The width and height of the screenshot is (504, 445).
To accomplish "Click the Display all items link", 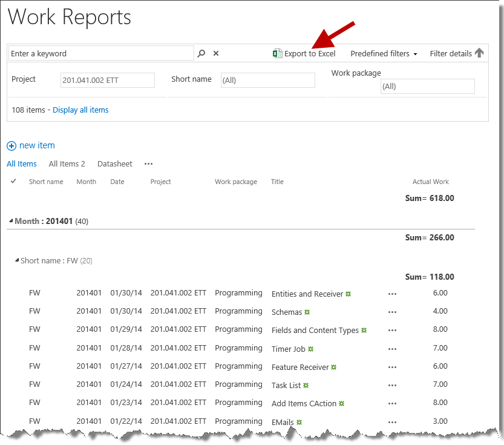I will click(x=80, y=110).
